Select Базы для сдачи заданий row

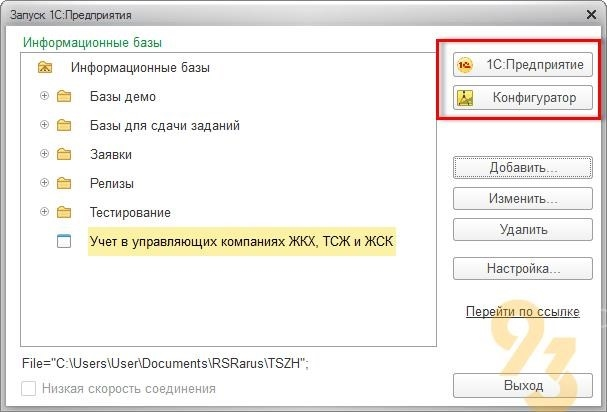(x=165, y=125)
